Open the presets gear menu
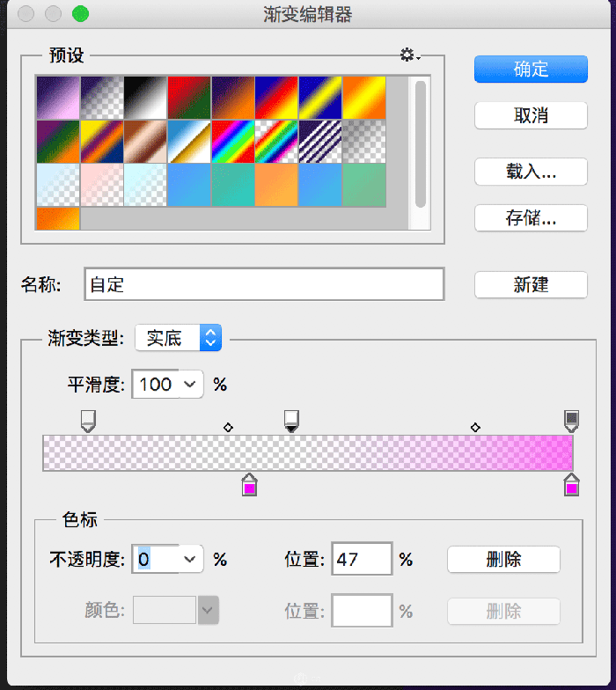Screen dimensions: 616x690 click(x=410, y=55)
